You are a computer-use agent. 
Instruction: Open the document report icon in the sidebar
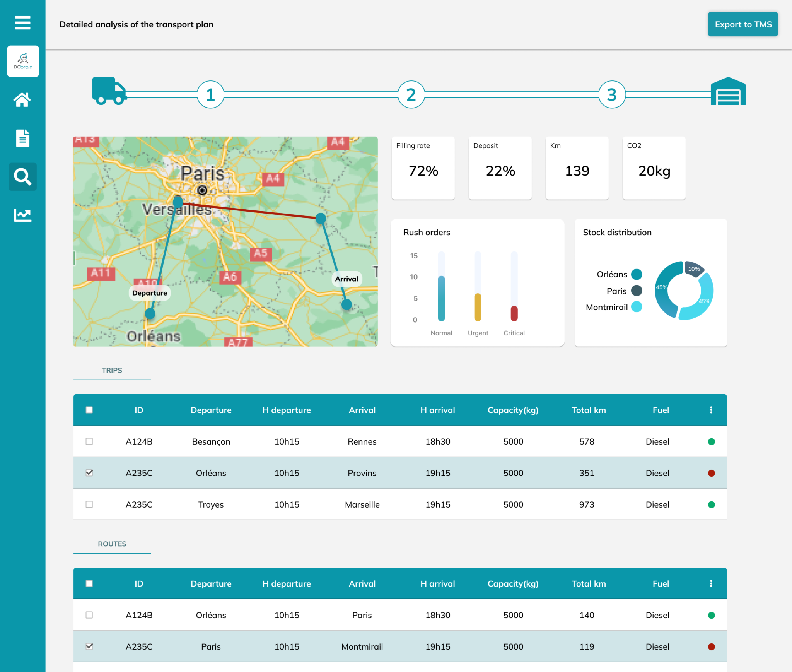pyautogui.click(x=22, y=138)
